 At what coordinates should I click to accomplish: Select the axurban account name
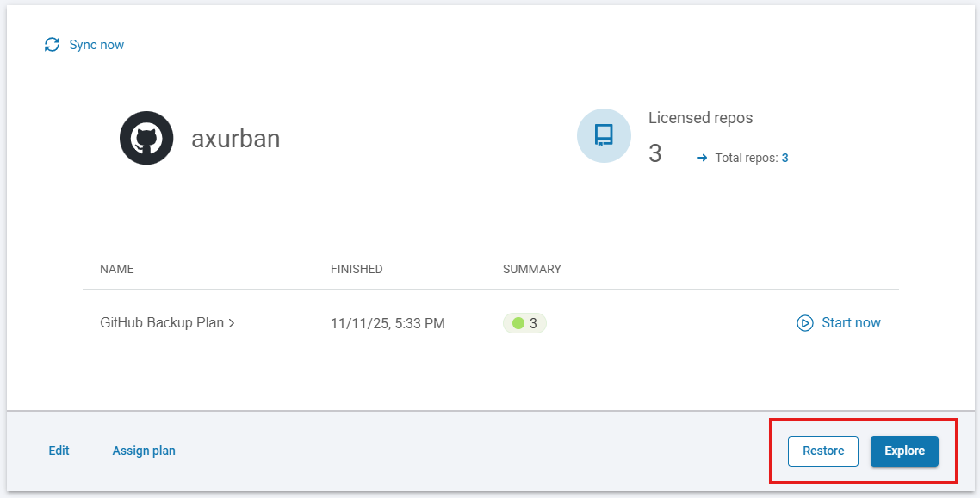point(235,139)
